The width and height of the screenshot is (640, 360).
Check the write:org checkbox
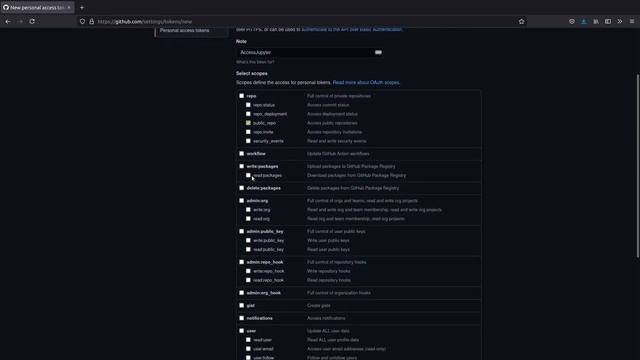pos(248,209)
